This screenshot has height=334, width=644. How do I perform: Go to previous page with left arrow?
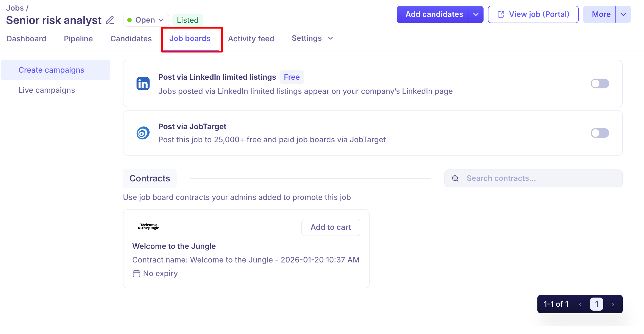580,304
